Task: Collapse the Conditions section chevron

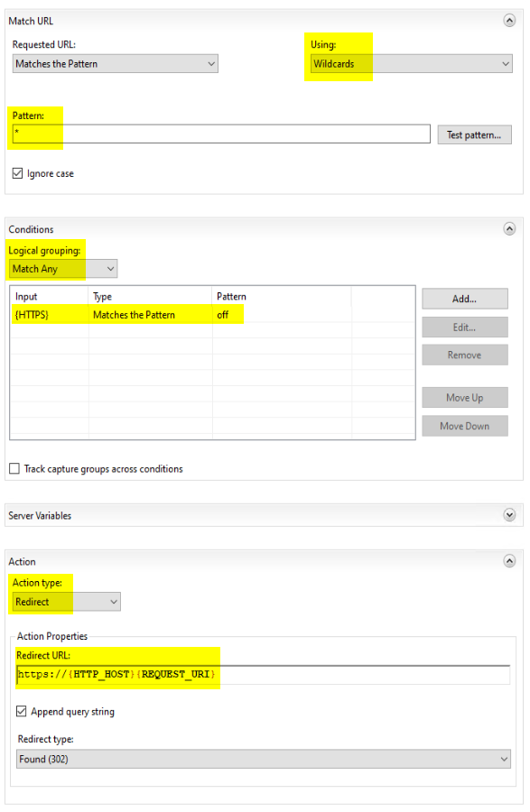Action: pyautogui.click(x=509, y=229)
